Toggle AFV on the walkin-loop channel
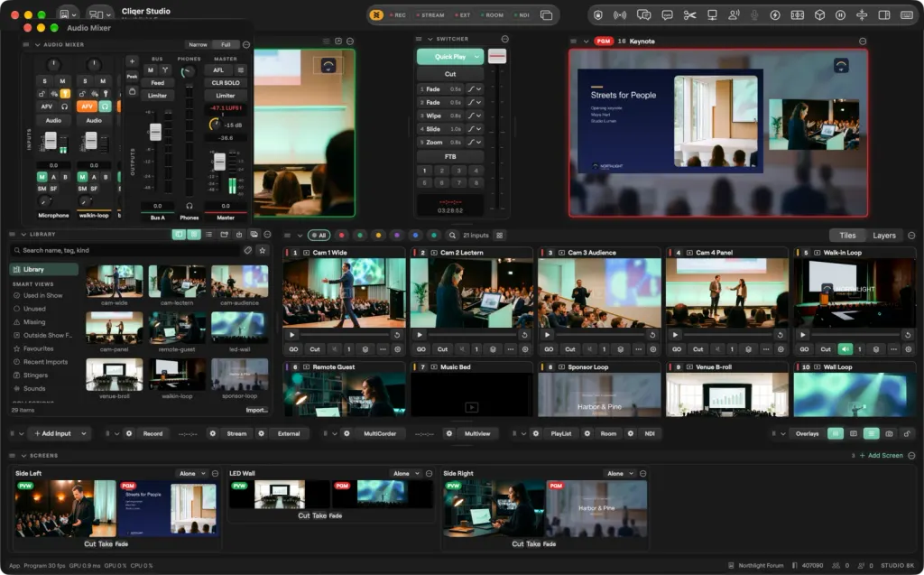 (x=87, y=107)
